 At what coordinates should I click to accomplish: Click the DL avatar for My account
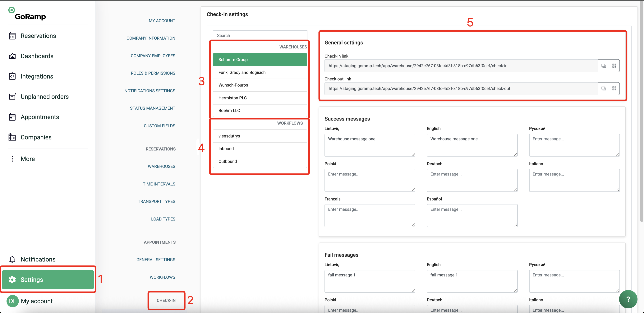point(12,301)
